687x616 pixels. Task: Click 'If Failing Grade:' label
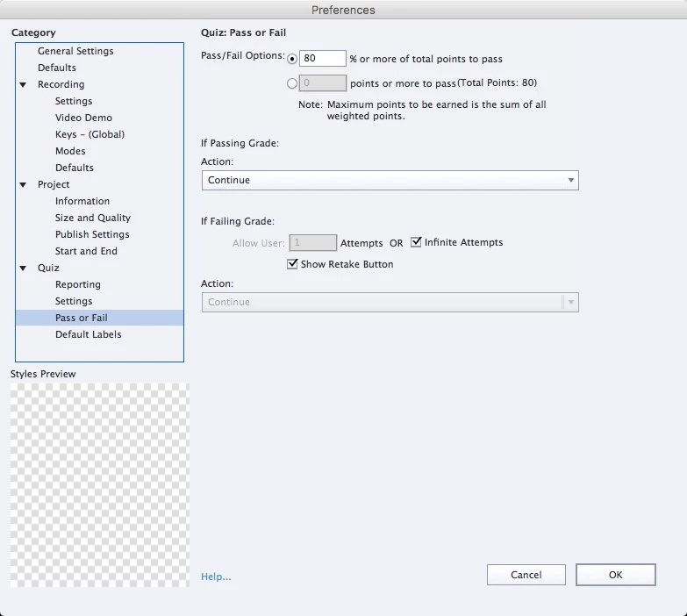click(x=238, y=221)
